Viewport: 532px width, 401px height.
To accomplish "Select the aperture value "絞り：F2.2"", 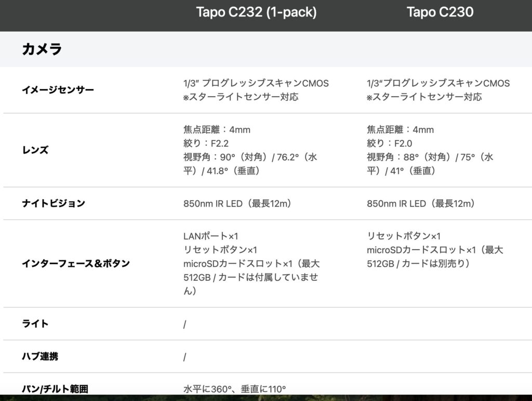I will tap(206, 143).
